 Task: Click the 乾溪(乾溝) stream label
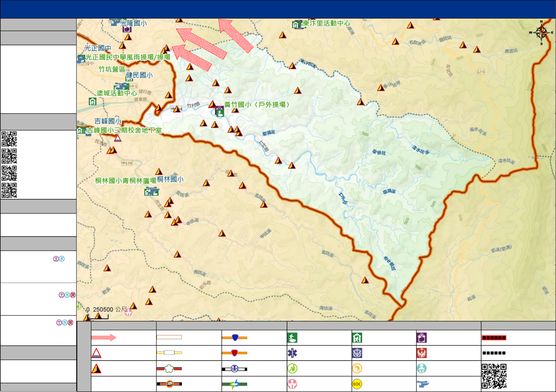[x=501, y=249]
